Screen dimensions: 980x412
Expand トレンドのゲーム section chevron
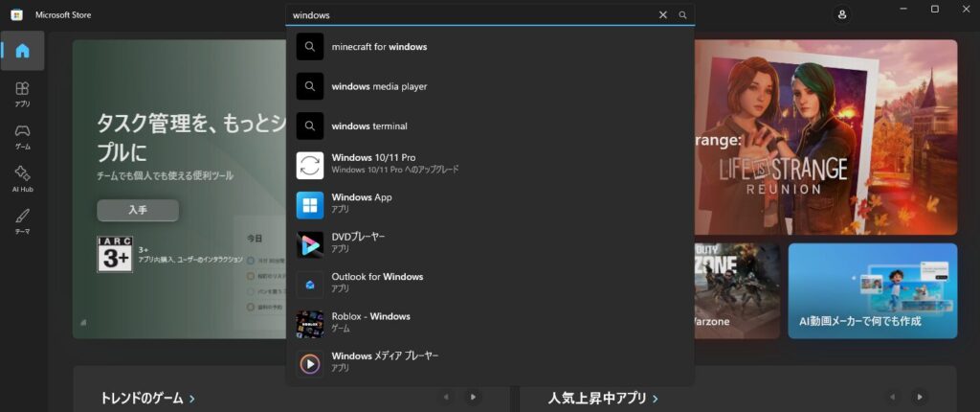192,399
